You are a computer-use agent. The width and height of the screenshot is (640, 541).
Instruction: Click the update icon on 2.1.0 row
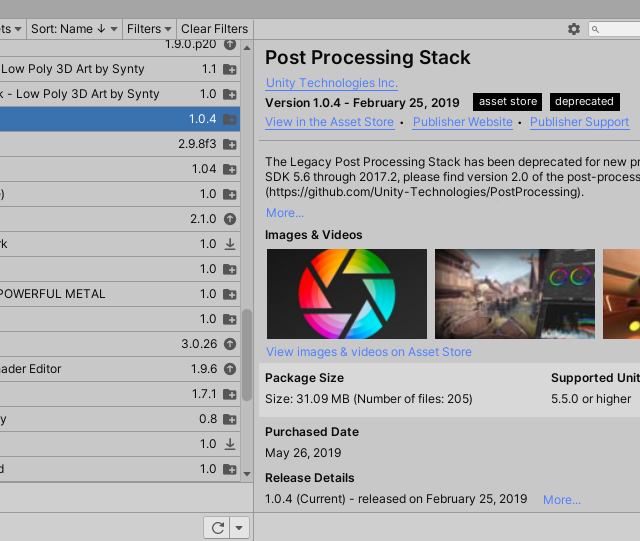230,219
